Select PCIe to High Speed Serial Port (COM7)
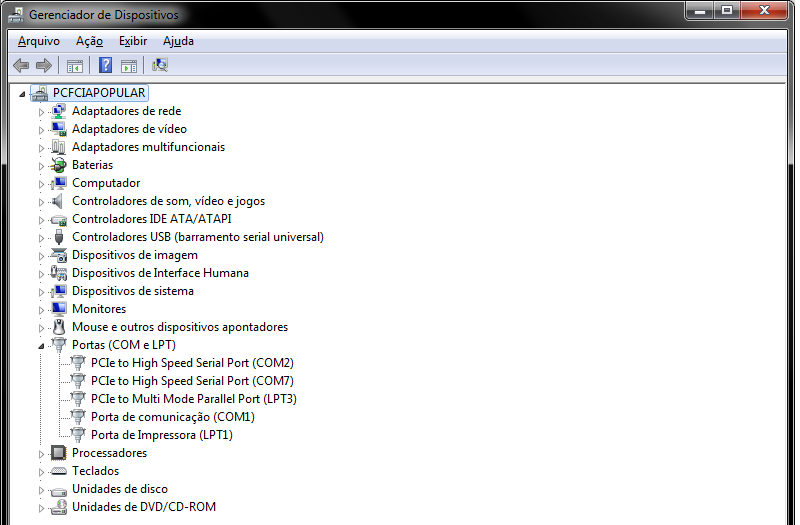This screenshot has width=800, height=525. click(192, 381)
